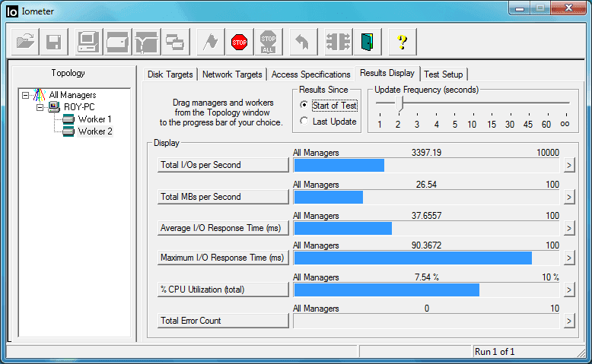Switch to the Network Targets tab

tap(232, 74)
